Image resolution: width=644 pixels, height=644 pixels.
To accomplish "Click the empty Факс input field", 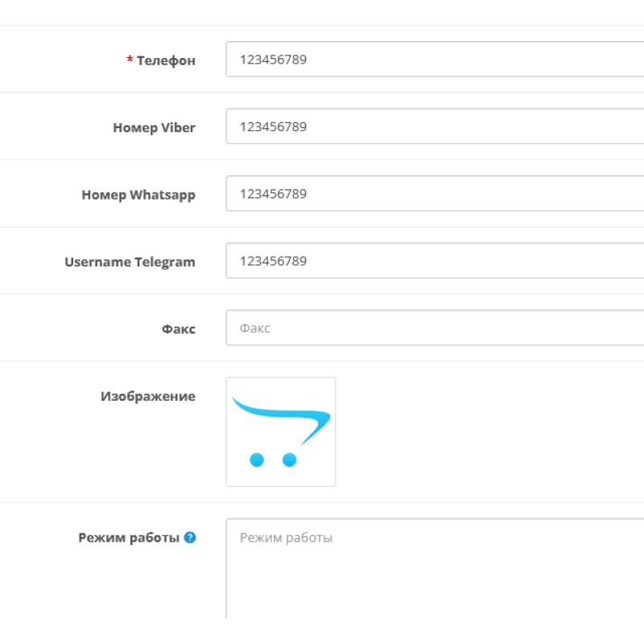I will (x=435, y=328).
